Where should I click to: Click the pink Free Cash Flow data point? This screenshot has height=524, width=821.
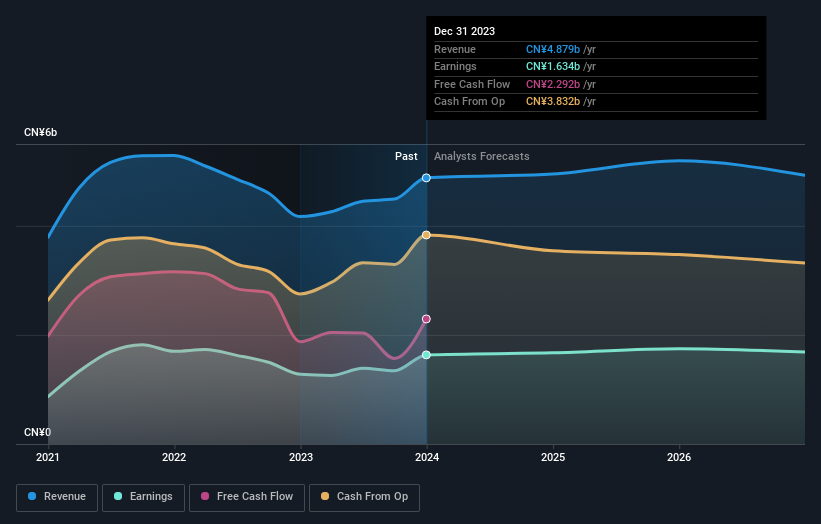pyautogui.click(x=426, y=319)
